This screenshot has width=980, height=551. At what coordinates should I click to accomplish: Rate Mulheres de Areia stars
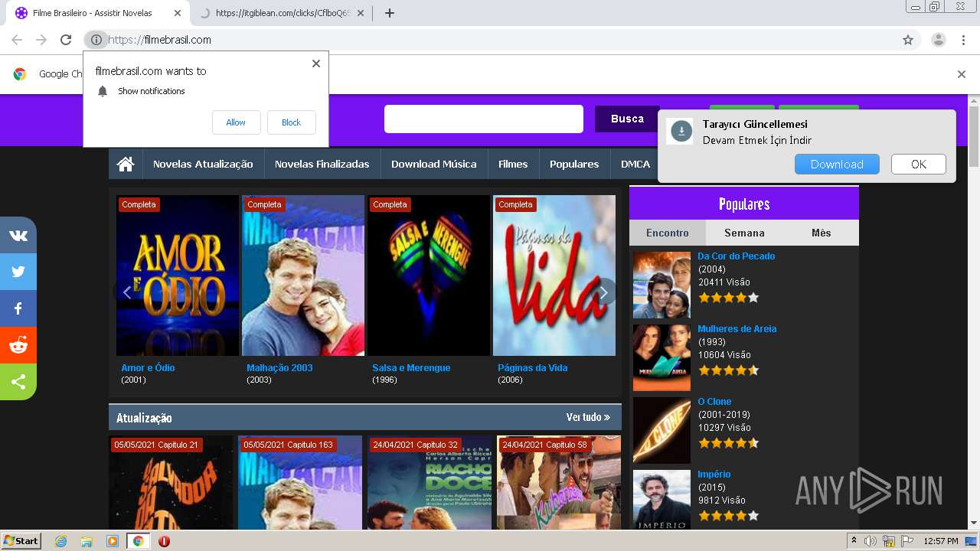728,370
